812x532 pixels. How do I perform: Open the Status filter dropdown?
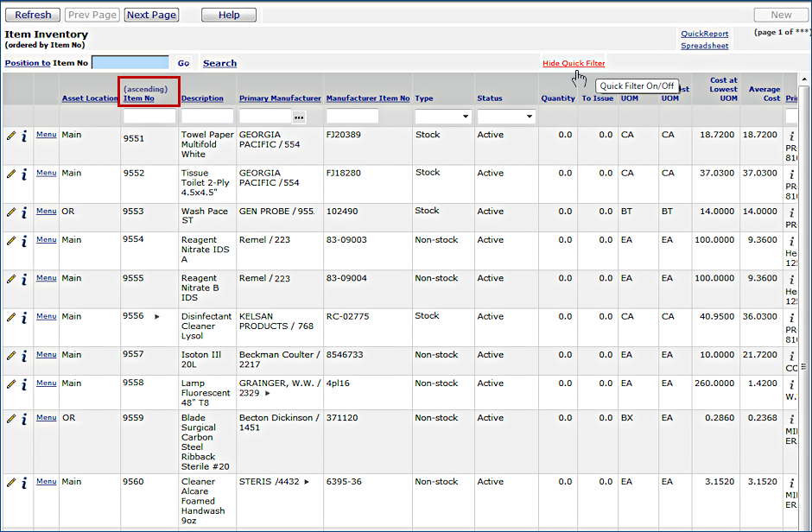[x=506, y=117]
